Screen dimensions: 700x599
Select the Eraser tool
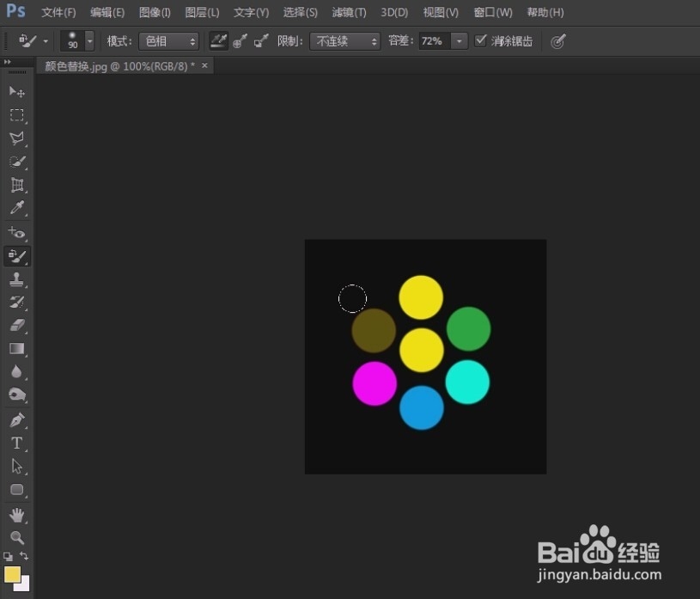tap(17, 326)
